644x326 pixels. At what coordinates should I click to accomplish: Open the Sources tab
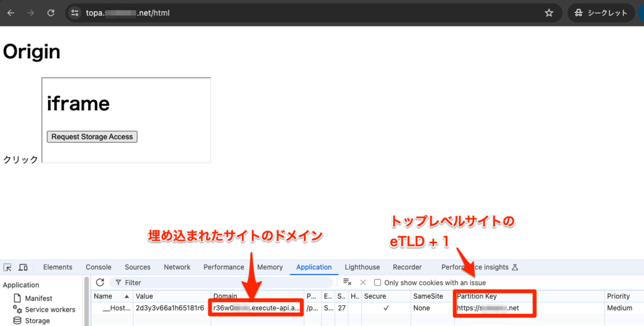click(x=137, y=267)
